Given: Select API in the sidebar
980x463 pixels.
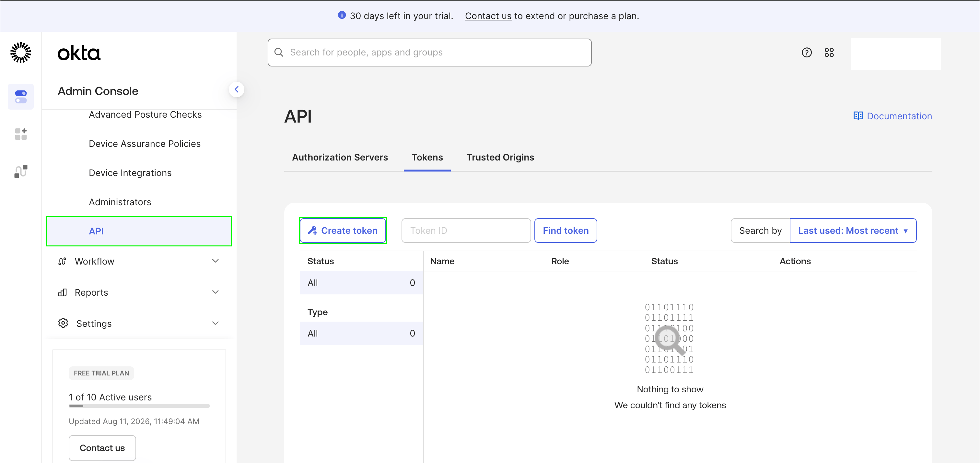Looking at the screenshot, I should coord(138,231).
